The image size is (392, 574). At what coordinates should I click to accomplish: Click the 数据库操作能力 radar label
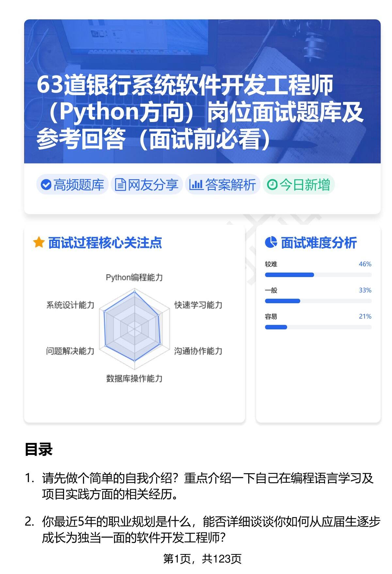click(134, 378)
